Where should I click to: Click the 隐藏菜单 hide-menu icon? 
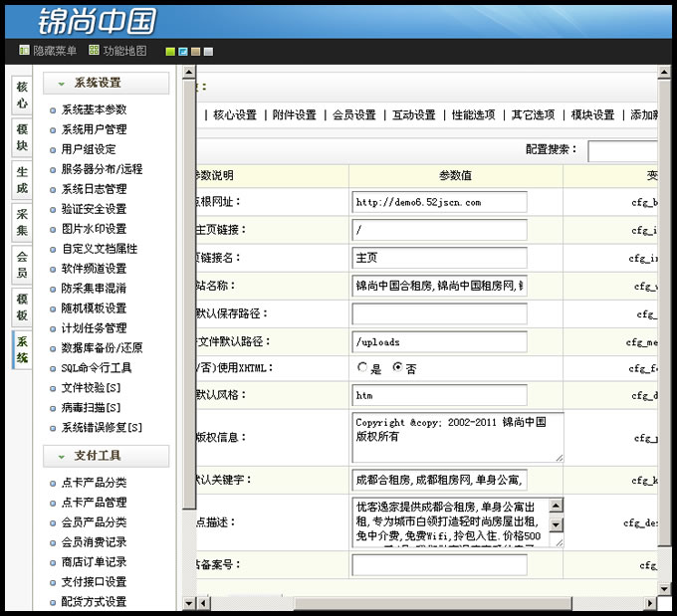24,51
